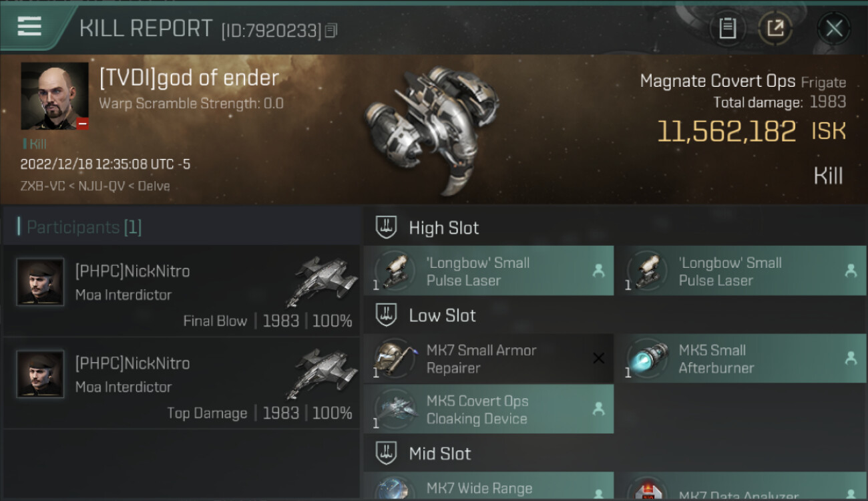The width and height of the screenshot is (868, 501).
Task: Copy the kill report ID icon
Action: point(331,30)
